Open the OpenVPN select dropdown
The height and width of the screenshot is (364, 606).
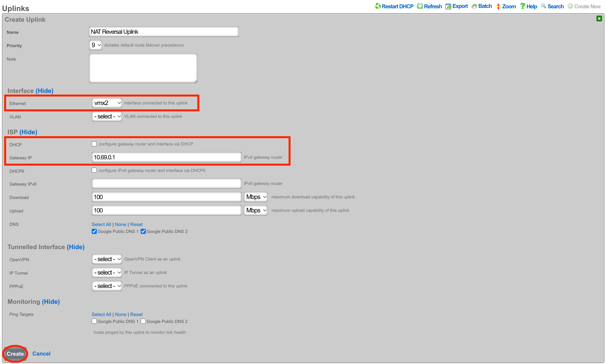click(x=107, y=259)
